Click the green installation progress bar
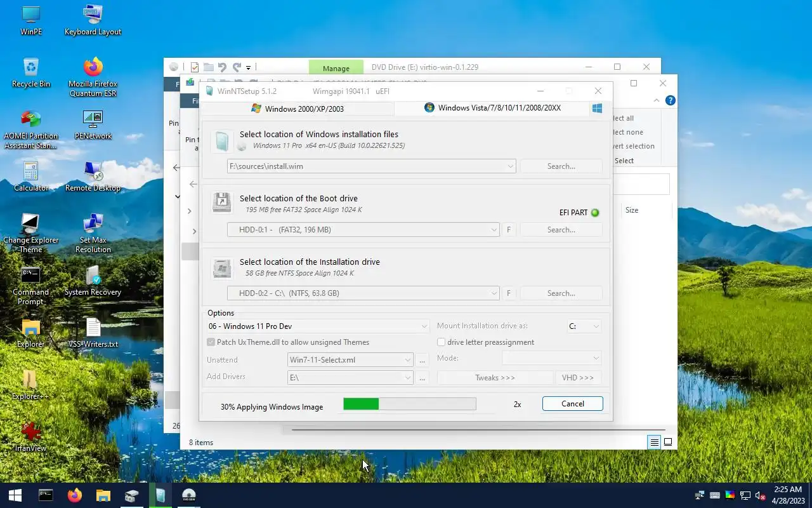The height and width of the screenshot is (508, 812). pyautogui.click(x=409, y=404)
